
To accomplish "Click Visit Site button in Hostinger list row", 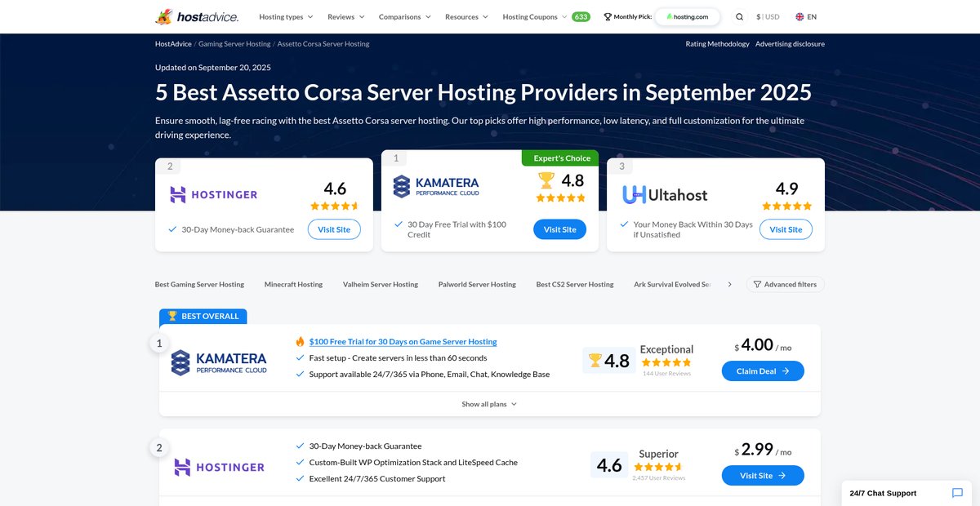I will coord(763,475).
